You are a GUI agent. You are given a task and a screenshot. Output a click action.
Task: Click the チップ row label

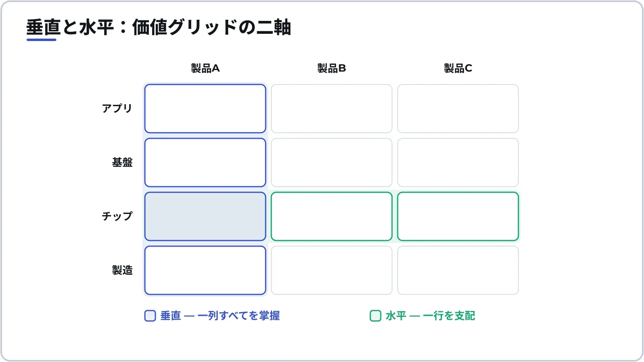pyautogui.click(x=117, y=216)
